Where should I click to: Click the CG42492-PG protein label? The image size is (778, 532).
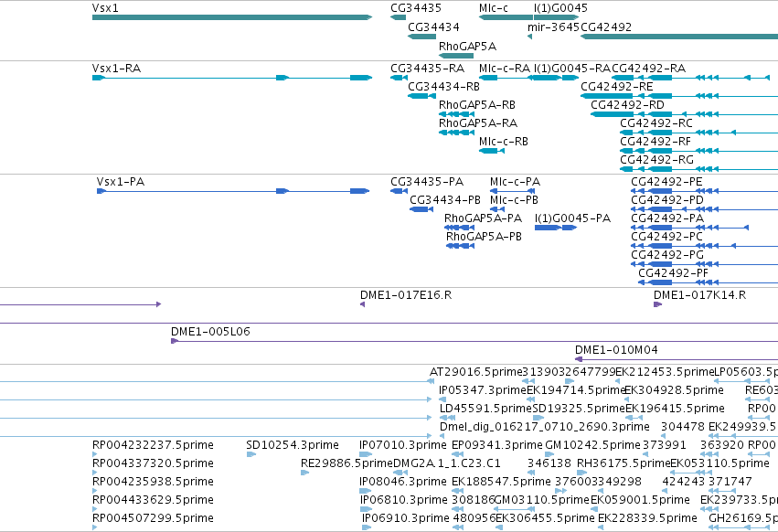(667, 255)
